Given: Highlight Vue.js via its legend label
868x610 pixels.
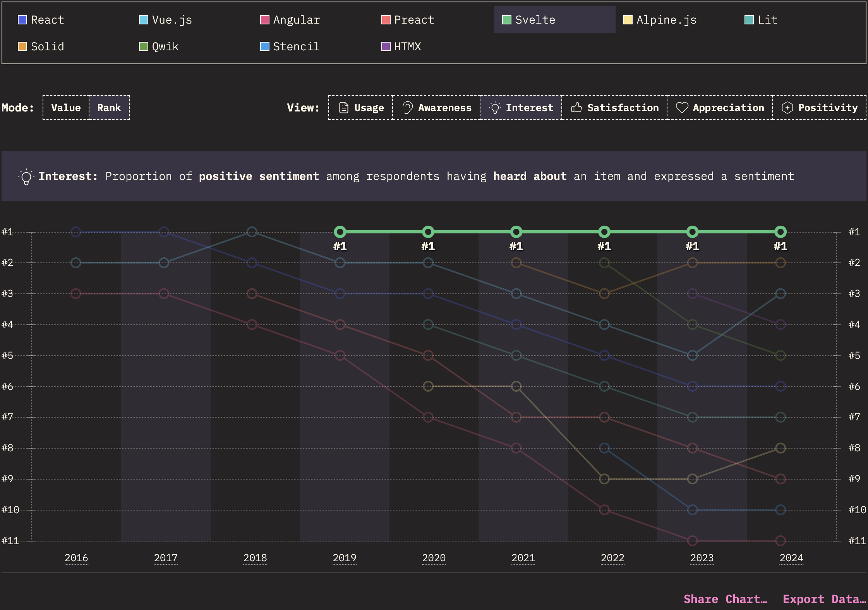Looking at the screenshot, I should click(x=172, y=20).
